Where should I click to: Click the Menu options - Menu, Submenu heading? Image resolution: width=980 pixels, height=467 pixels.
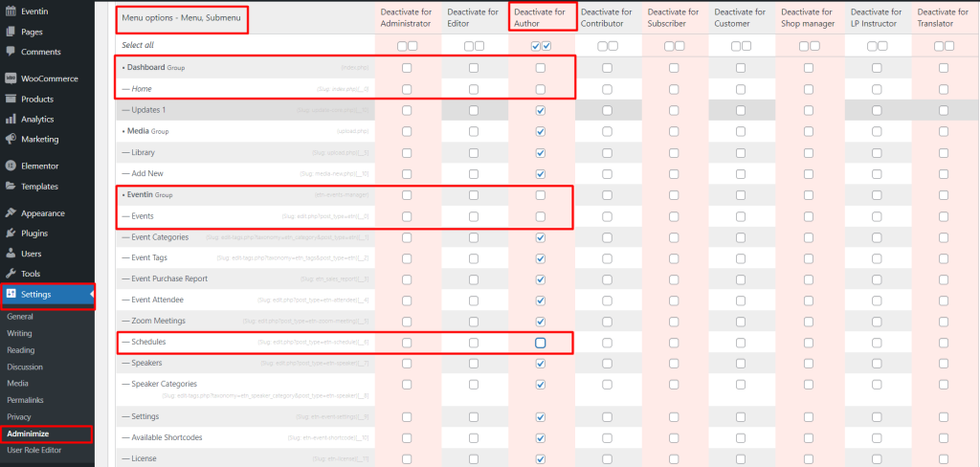(181, 18)
